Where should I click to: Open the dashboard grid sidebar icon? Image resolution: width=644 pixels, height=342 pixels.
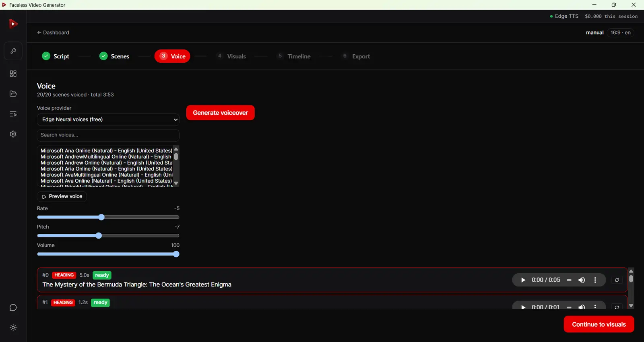tap(13, 74)
